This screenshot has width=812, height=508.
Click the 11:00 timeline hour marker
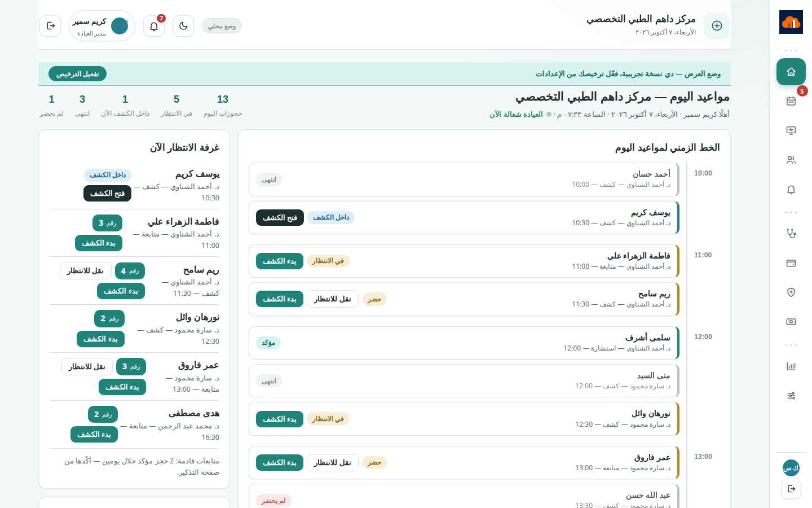coord(703,255)
